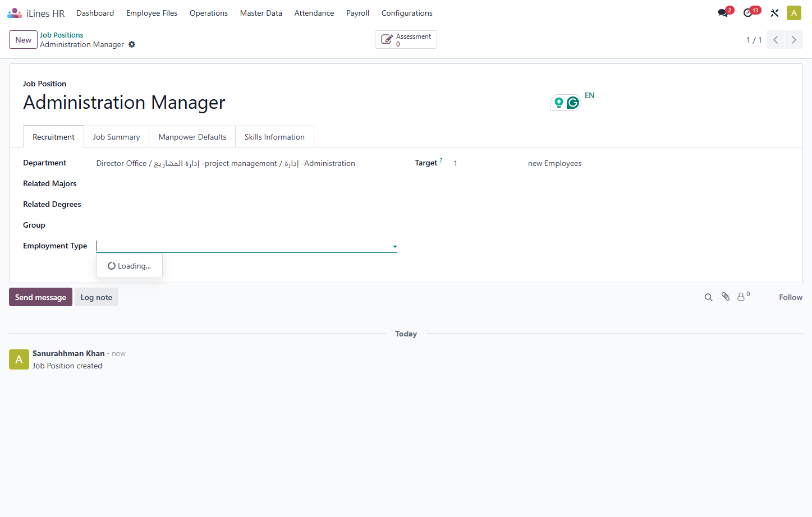Open the Attendance menu

(x=314, y=13)
